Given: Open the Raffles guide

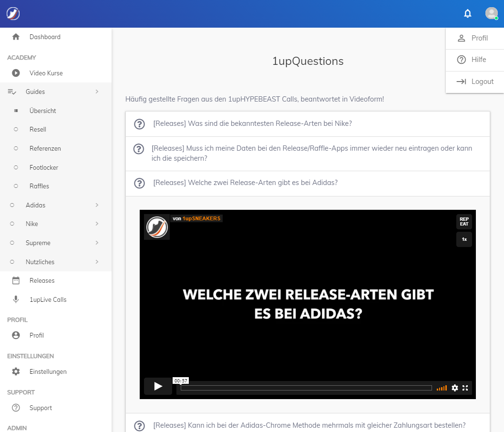Looking at the screenshot, I should (x=39, y=186).
